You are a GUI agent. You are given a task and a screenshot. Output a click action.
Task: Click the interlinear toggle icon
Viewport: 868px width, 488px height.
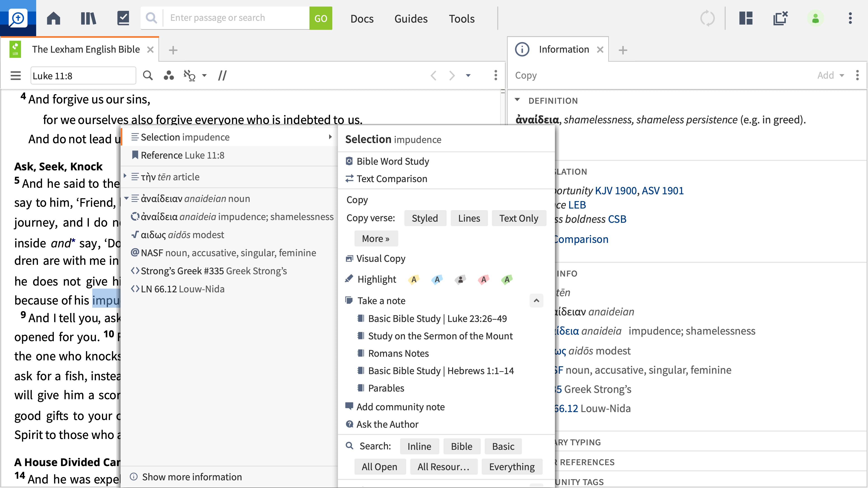pos(190,75)
